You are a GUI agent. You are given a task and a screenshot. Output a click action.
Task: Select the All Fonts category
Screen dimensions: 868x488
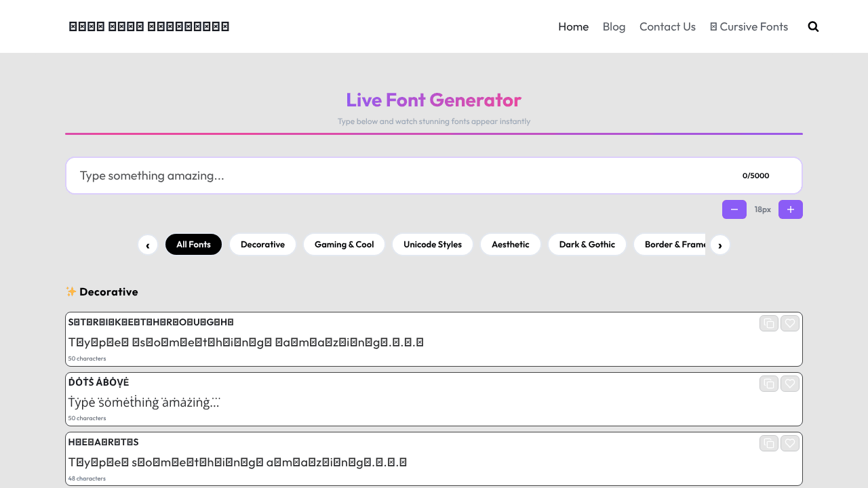point(193,245)
